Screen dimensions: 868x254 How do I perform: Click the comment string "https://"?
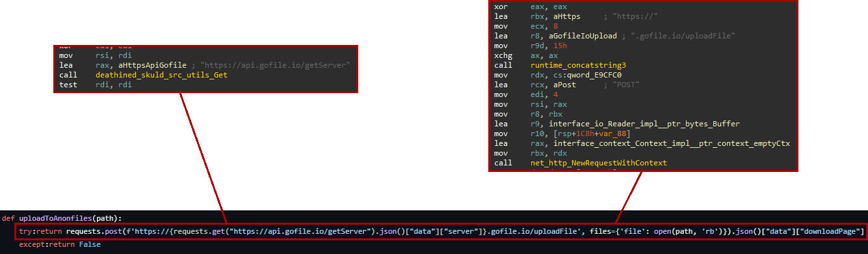pyautogui.click(x=635, y=16)
